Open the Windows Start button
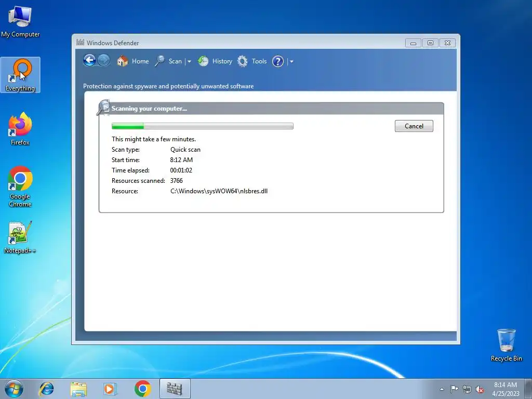This screenshot has height=399, width=532. [14, 389]
